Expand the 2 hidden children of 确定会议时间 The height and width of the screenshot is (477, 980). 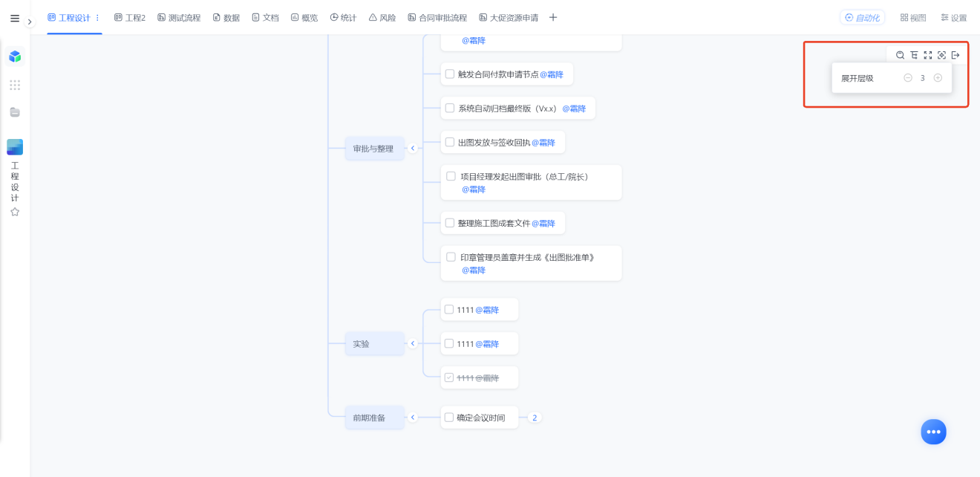(534, 418)
